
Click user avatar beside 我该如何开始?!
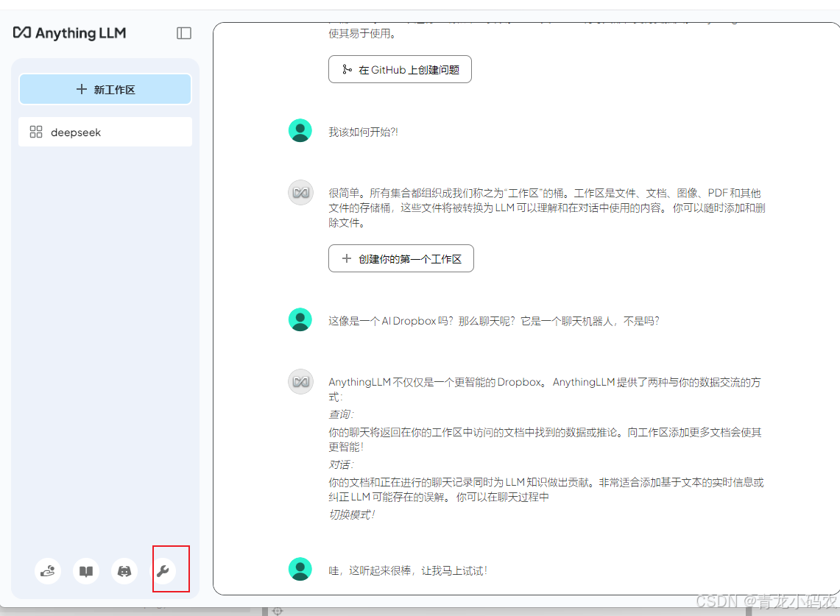tap(300, 131)
